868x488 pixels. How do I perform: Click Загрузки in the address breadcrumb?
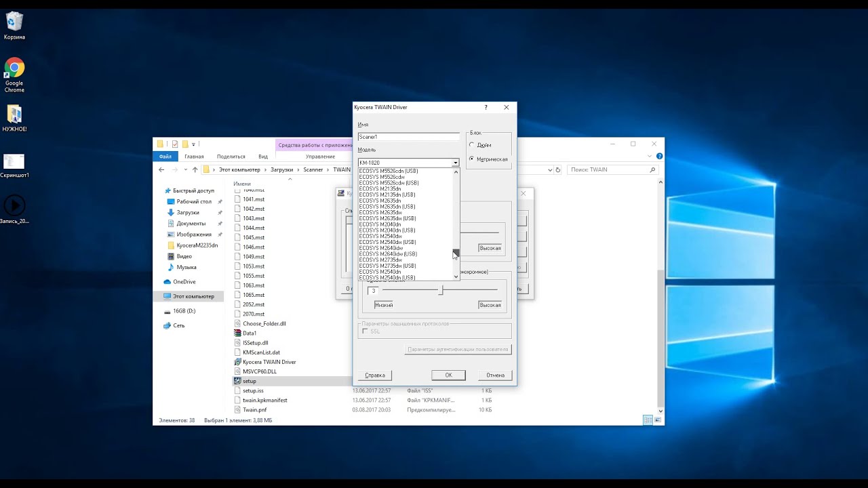(282, 169)
